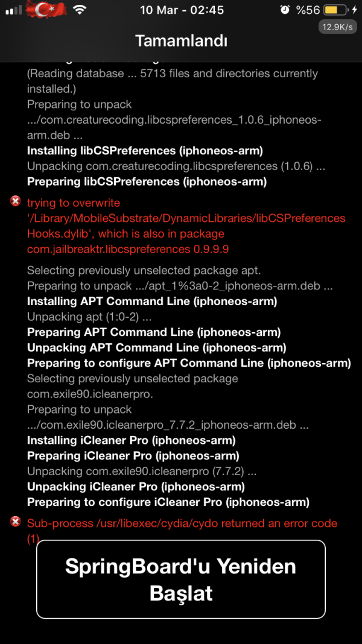362x644 pixels.
Task: Tap the cellular signal bars icon
Action: pos(12,9)
